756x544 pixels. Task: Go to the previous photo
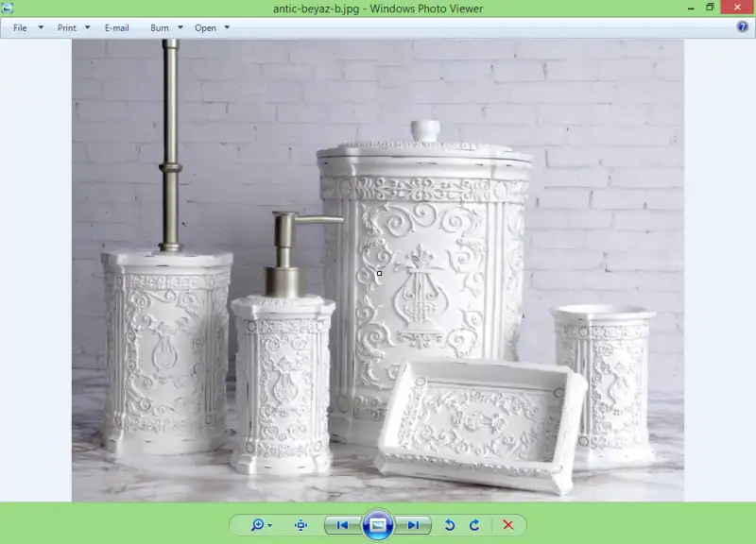click(342, 525)
